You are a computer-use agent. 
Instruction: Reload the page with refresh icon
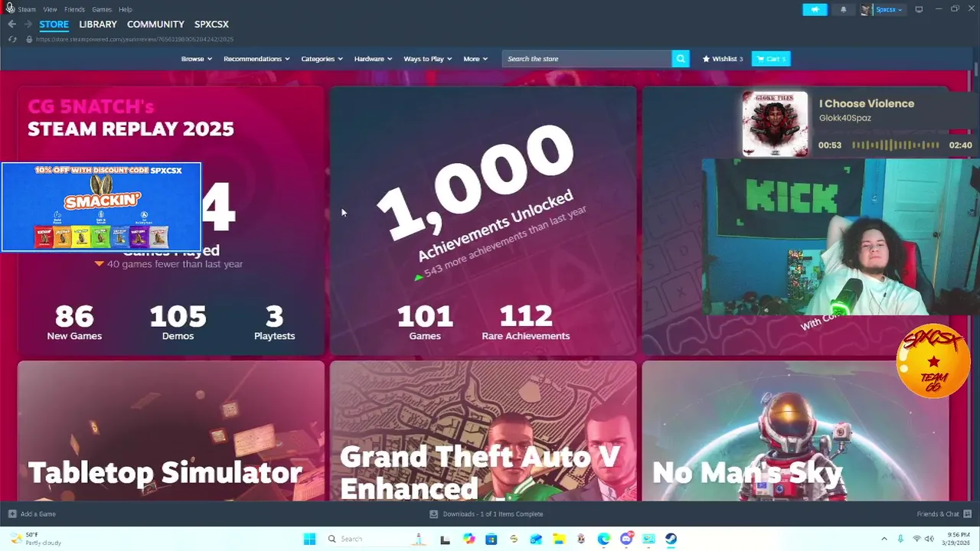tap(12, 39)
